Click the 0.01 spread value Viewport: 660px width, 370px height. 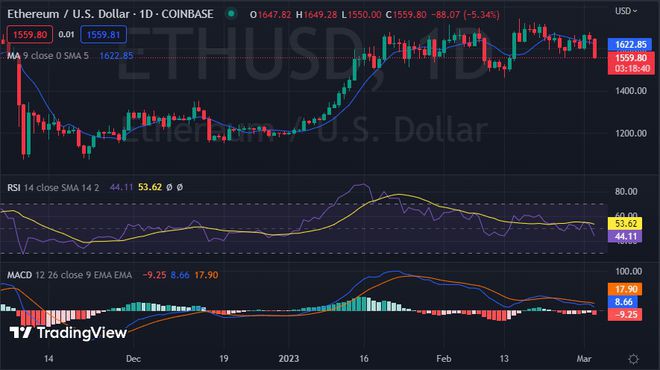click(66, 35)
